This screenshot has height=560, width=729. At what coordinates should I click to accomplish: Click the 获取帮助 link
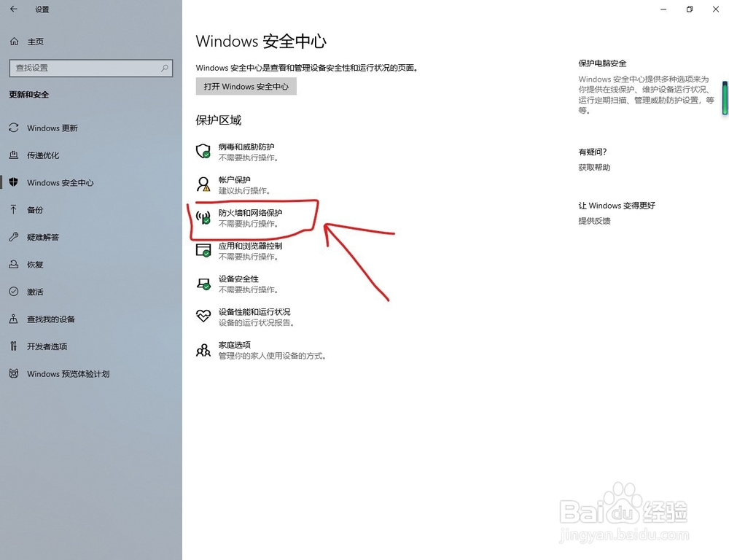tap(592, 167)
